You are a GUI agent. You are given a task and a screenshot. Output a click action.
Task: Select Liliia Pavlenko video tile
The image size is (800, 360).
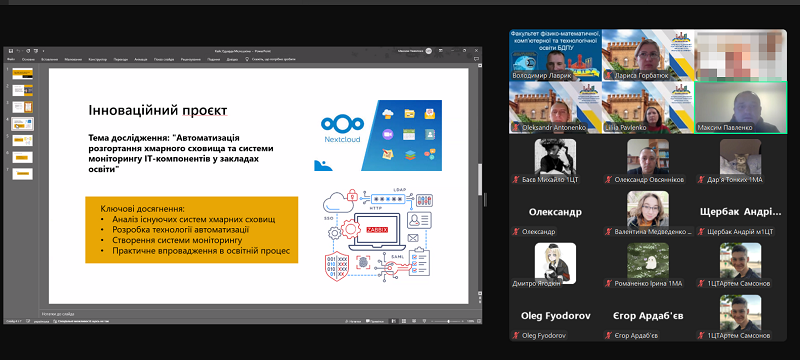pos(648,108)
